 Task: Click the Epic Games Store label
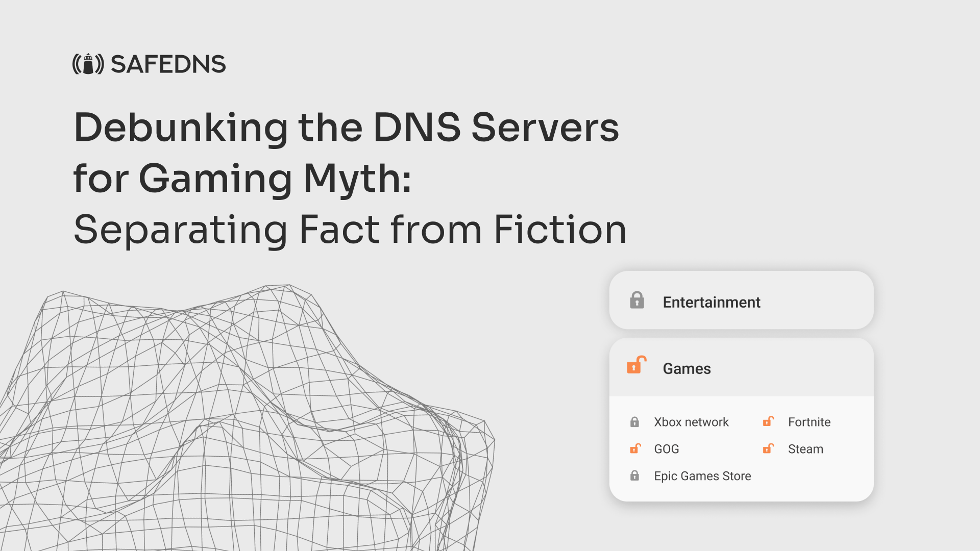point(702,476)
